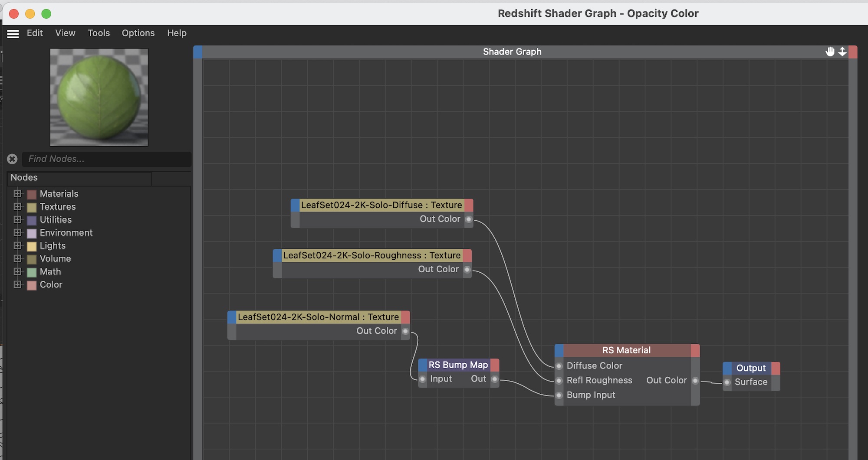Click the Input port of RS Bump Map

pyautogui.click(x=423, y=379)
